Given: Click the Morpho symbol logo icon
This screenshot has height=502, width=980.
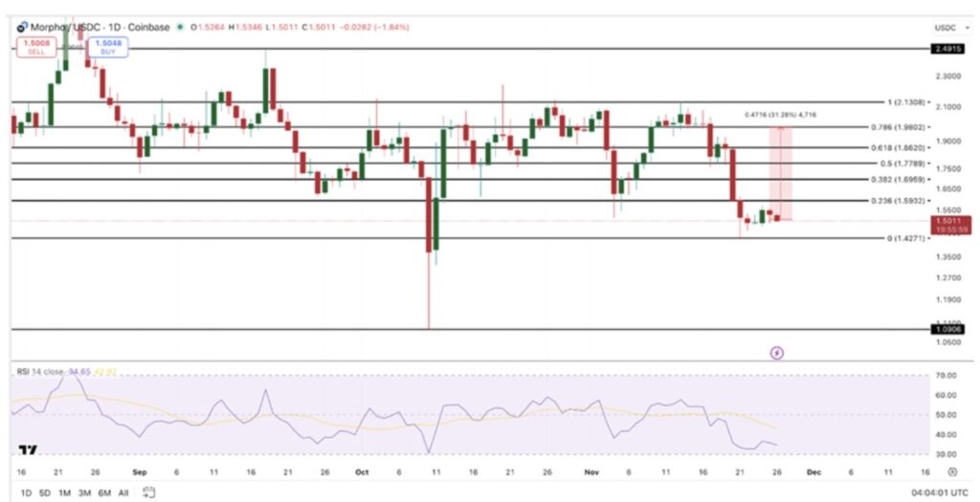Looking at the screenshot, I should point(21,28).
